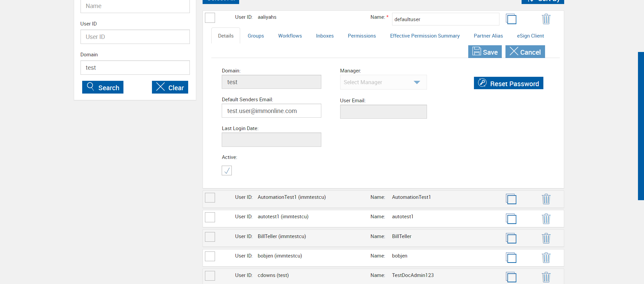Open the Permissions tab
The height and width of the screenshot is (284, 644).
tap(362, 36)
